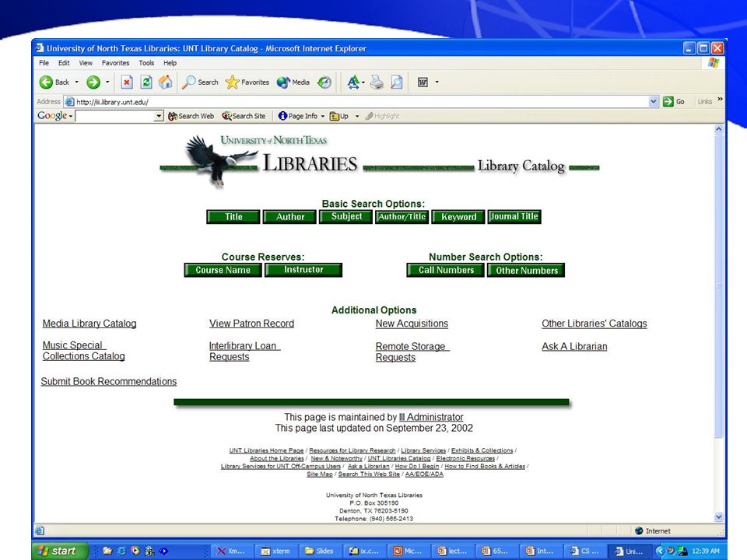Screen dimensions: 747x560
Task: Click the Subject search button
Action: point(345,217)
